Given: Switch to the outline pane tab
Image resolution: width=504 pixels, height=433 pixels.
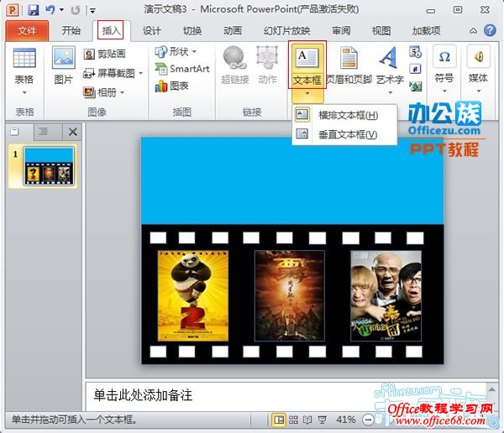Looking at the screenshot, I should 43,132.
